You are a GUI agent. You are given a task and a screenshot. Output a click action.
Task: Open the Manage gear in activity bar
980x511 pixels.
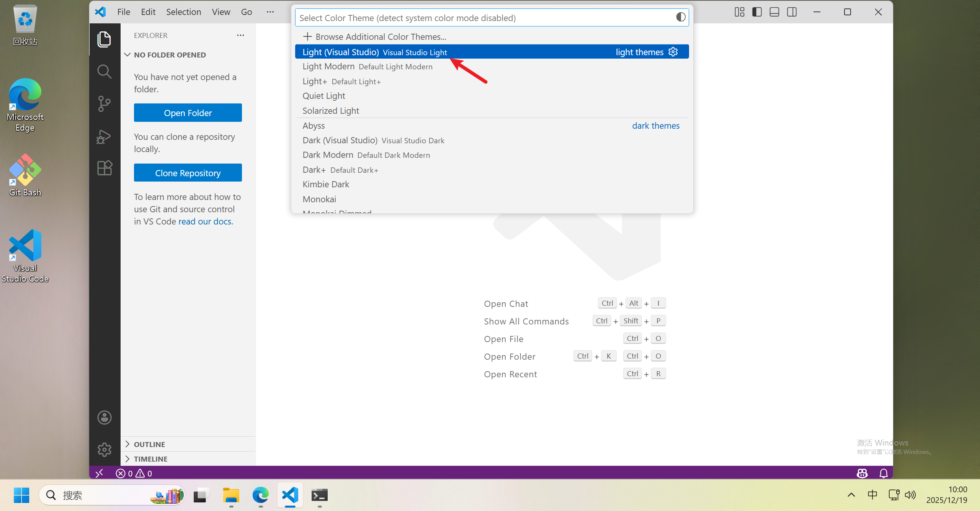(x=104, y=449)
